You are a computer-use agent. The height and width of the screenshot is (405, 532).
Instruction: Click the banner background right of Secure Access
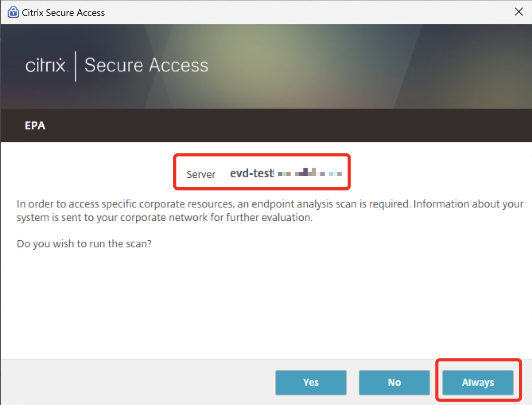click(x=365, y=66)
